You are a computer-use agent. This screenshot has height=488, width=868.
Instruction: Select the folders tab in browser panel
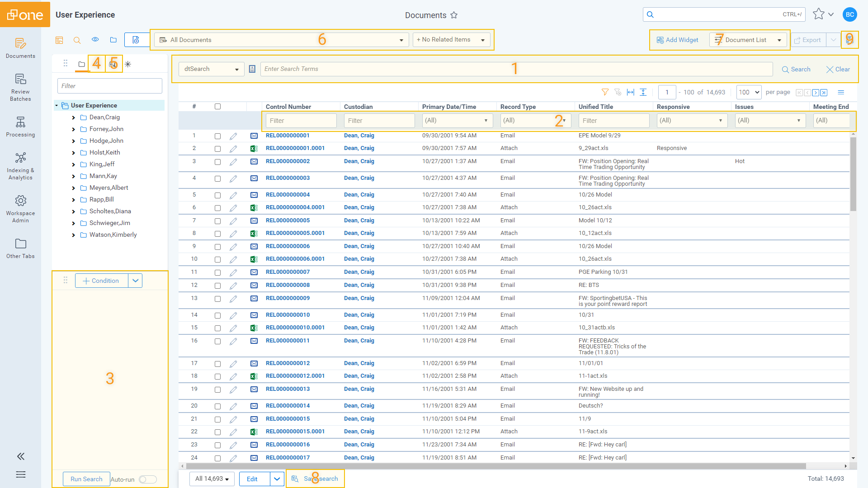[x=82, y=64]
